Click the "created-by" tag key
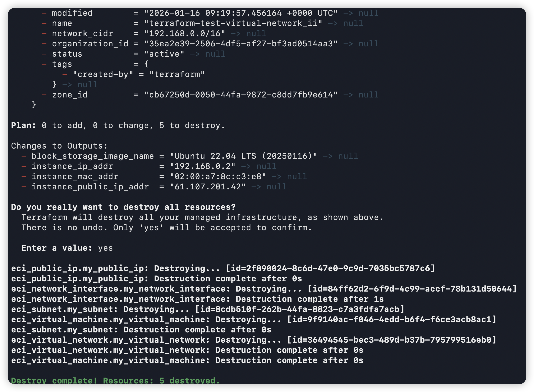The width and height of the screenshot is (534, 392). pyautogui.click(x=103, y=74)
